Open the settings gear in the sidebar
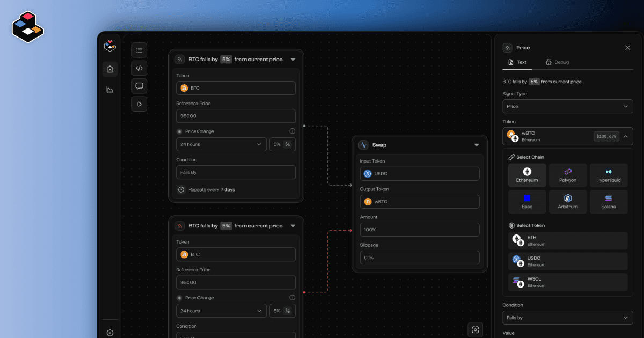 coord(110,333)
